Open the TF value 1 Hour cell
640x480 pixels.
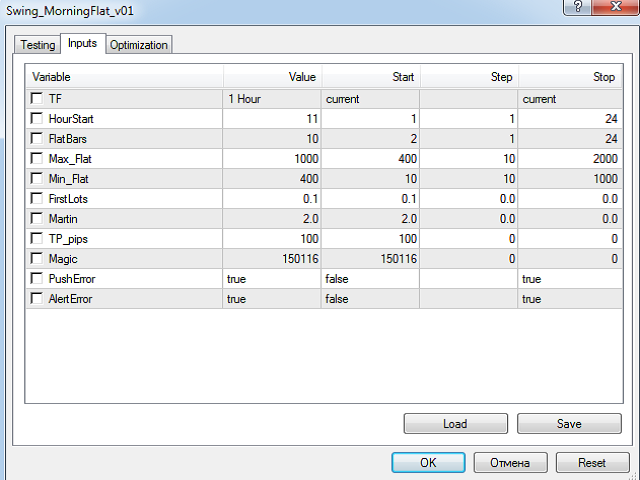click(x=272, y=99)
